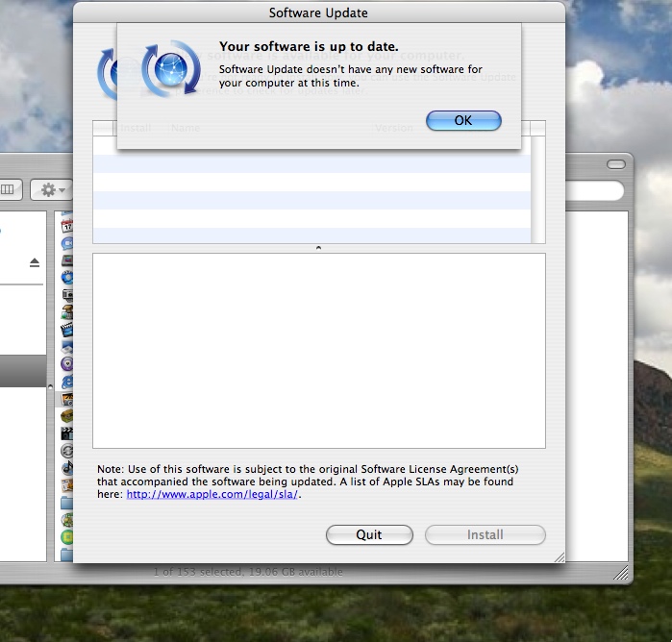This screenshot has height=642, width=672.
Task: Click the Software Update window resize grip
Action: pyautogui.click(x=560, y=556)
